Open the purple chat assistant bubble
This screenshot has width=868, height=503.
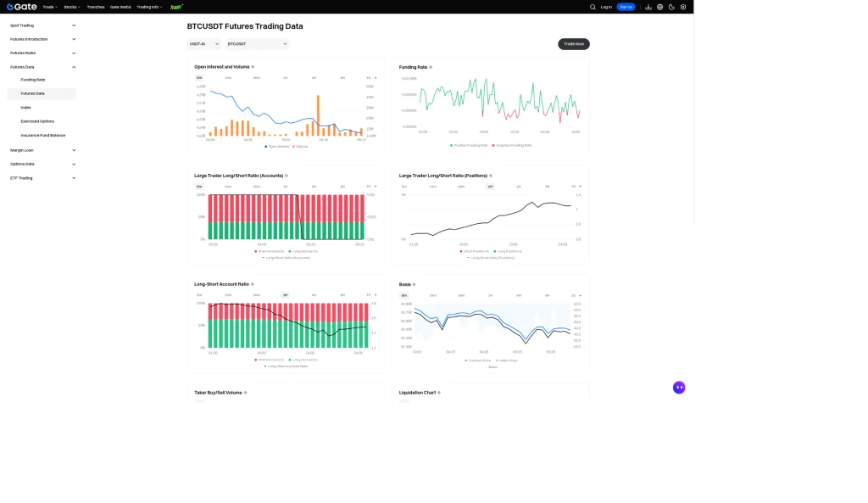[x=679, y=388]
